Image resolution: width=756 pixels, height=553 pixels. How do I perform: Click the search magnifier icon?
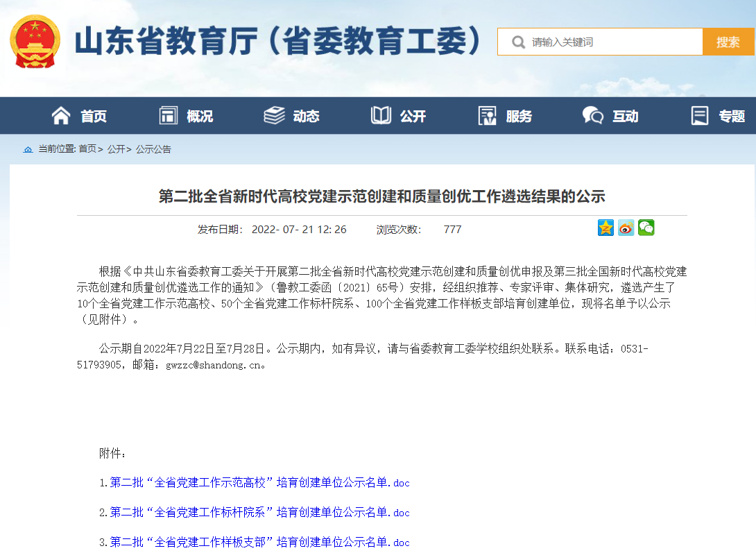[518, 42]
